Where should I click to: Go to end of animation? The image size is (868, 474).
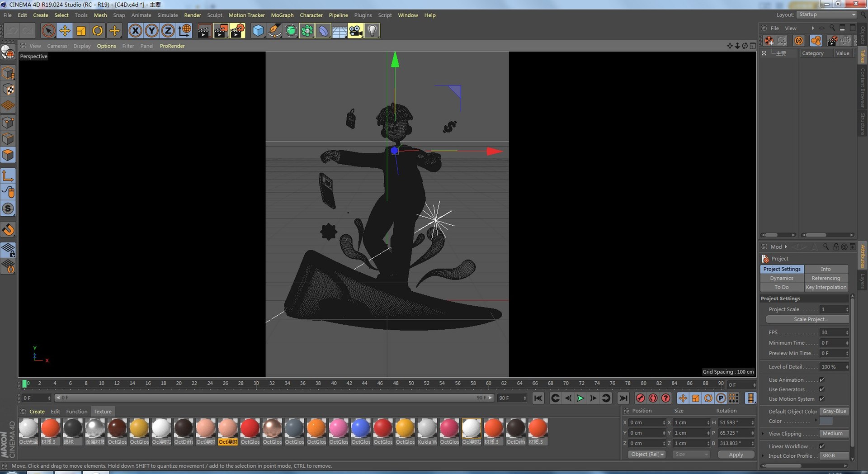623,398
